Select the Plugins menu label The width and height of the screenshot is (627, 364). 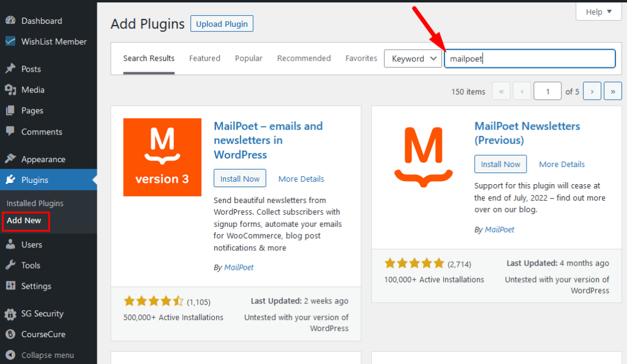tap(35, 180)
